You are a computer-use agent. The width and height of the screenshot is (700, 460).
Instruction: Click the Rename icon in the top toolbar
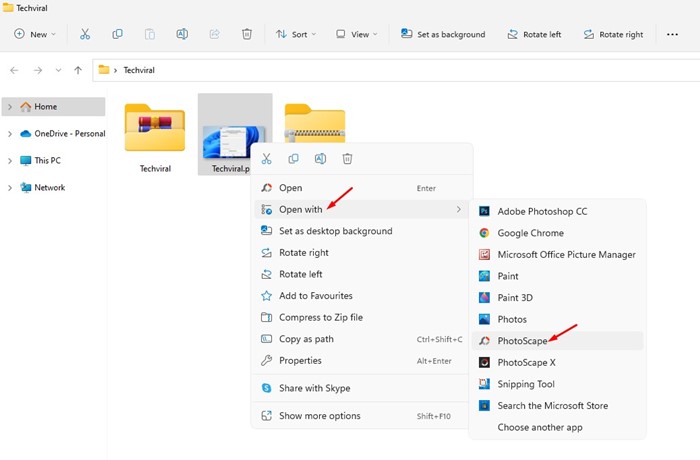tap(182, 34)
